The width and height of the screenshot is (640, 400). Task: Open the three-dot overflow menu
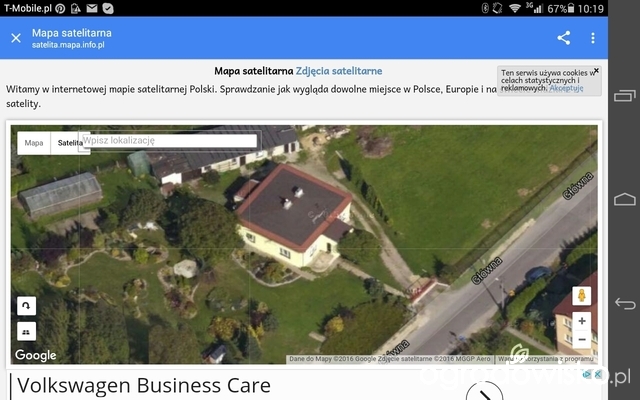pos(593,38)
